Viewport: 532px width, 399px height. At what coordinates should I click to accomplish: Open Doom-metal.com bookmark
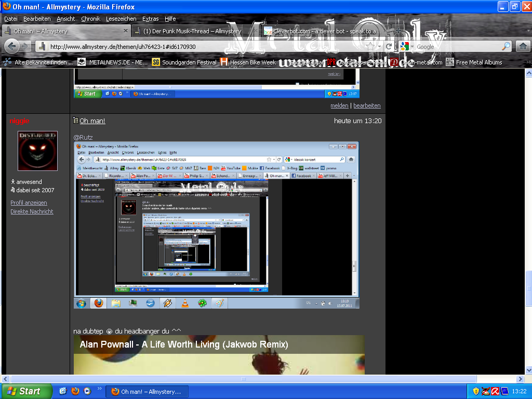pos(416,62)
